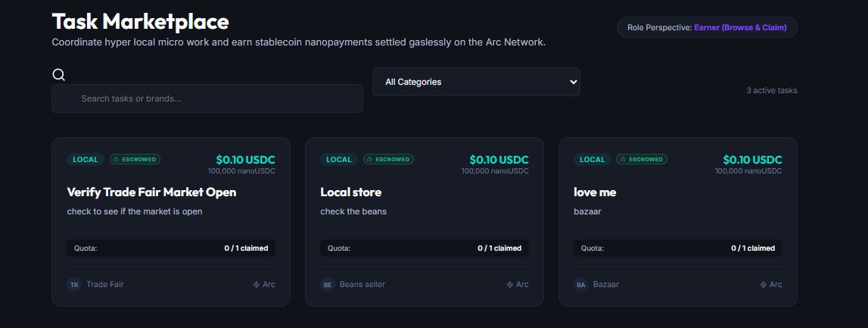The width and height of the screenshot is (868, 328).
Task: Open the Verify Trade Fair Market Open task
Action: (151, 192)
